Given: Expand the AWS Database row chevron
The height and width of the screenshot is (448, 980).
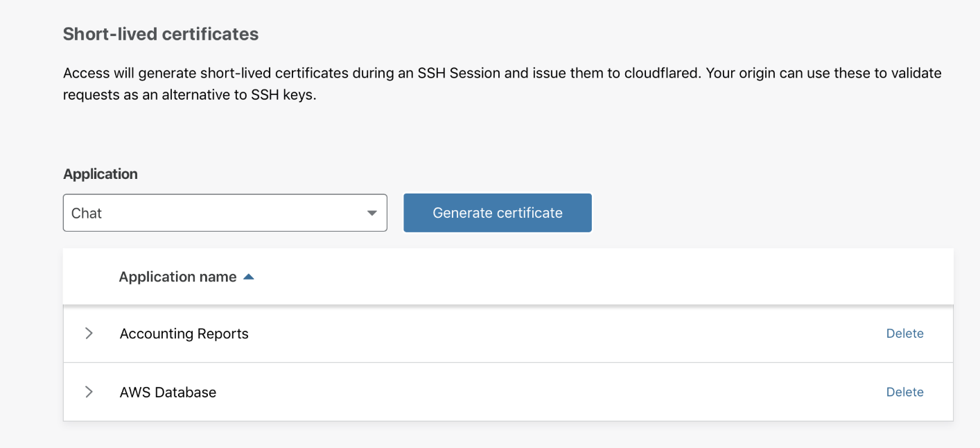Looking at the screenshot, I should point(89,392).
